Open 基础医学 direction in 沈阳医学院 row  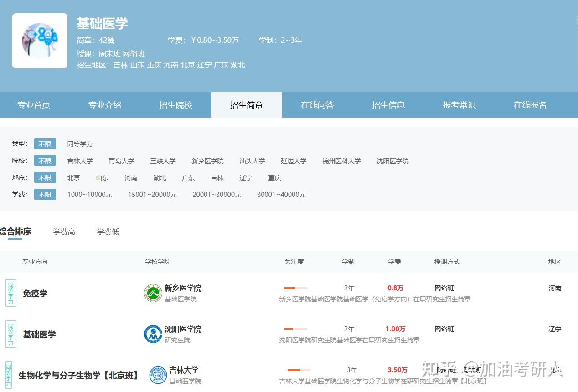pos(39,334)
